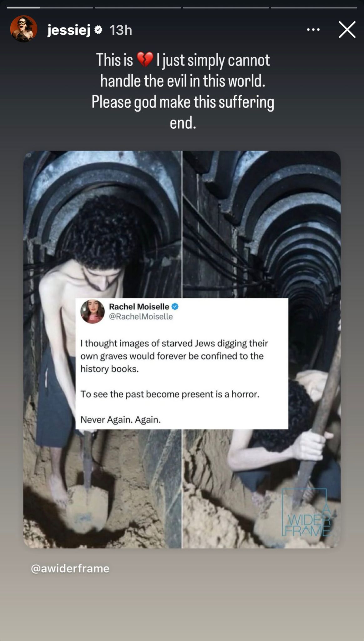Close the story with the X icon
The height and width of the screenshot is (641, 364).
(347, 30)
